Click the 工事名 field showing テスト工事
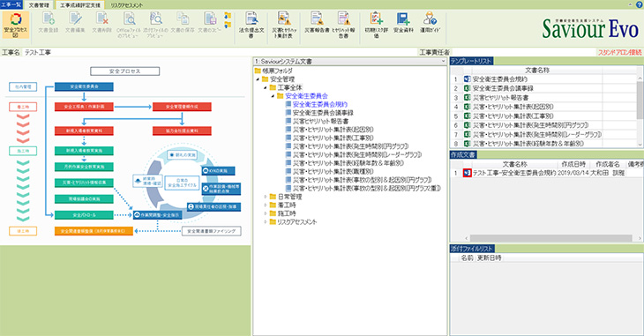 click(x=220, y=53)
